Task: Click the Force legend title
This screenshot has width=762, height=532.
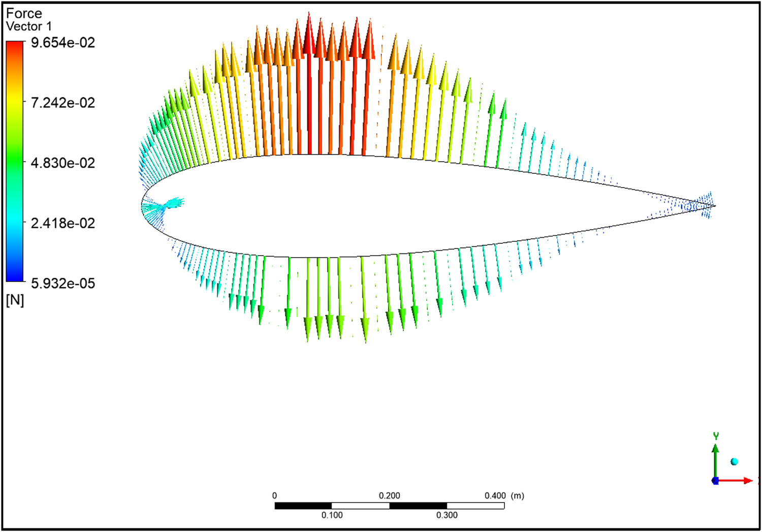Action: [24, 14]
